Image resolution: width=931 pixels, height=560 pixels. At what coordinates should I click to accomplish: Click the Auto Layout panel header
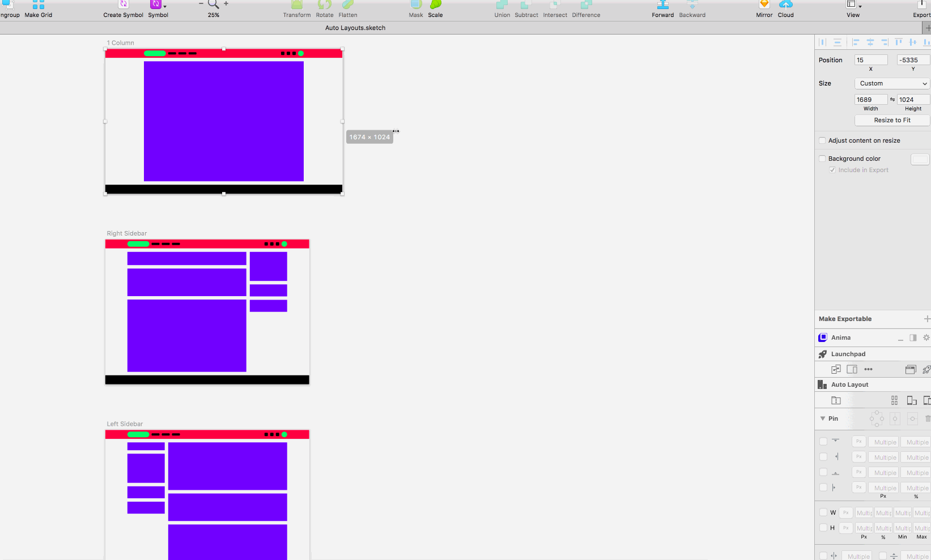[x=873, y=384]
